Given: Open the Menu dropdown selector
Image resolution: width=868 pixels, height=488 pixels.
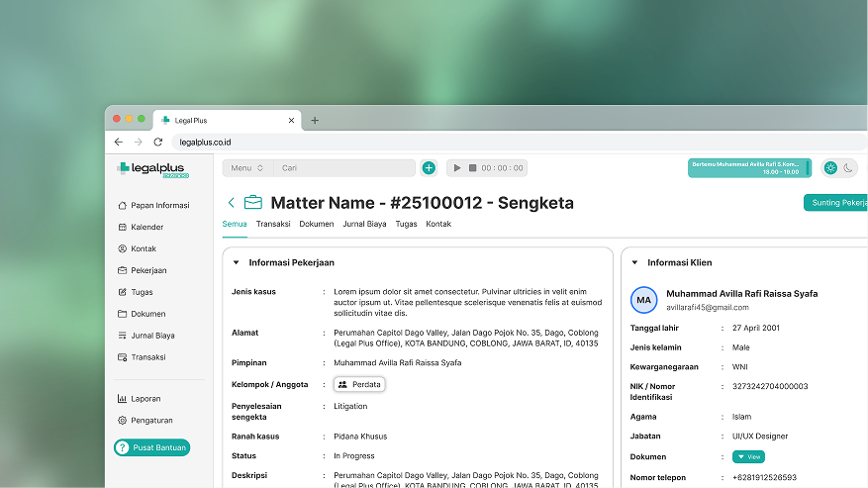Looking at the screenshot, I should click(x=247, y=168).
